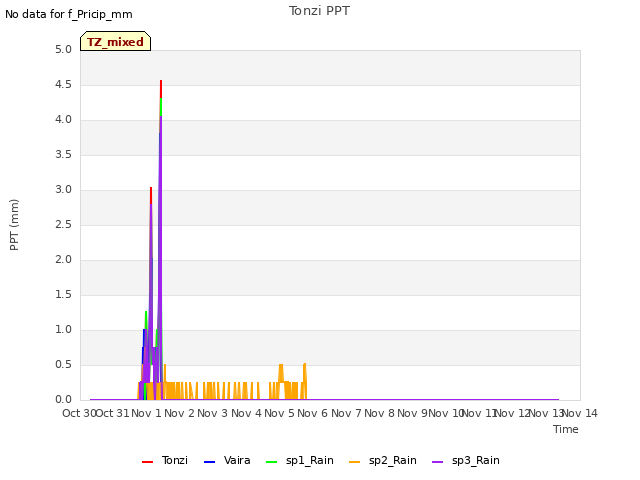The image size is (640, 480).
Task: Click the blue Vaira legend swatch
Action: click(209, 462)
